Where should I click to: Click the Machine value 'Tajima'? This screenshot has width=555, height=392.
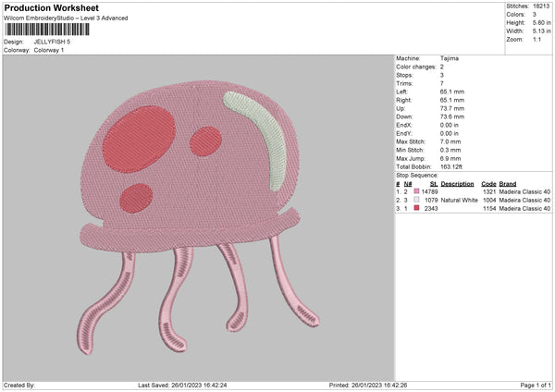(x=450, y=58)
